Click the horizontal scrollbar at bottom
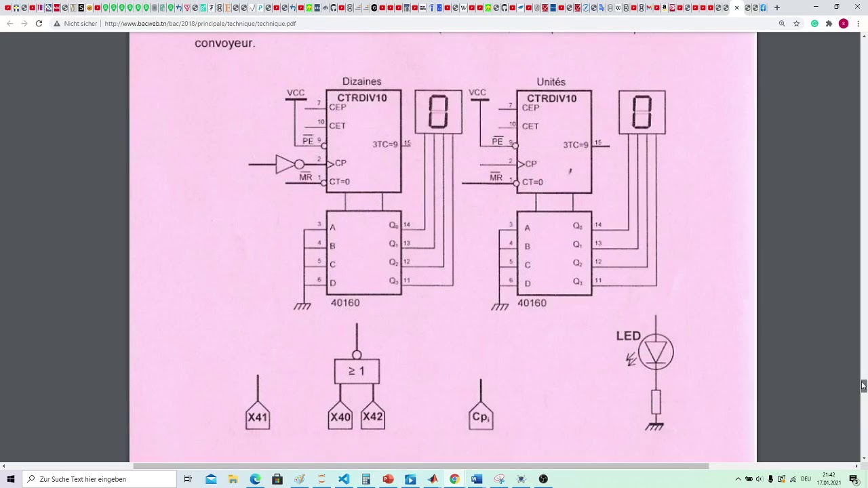 pos(421,466)
